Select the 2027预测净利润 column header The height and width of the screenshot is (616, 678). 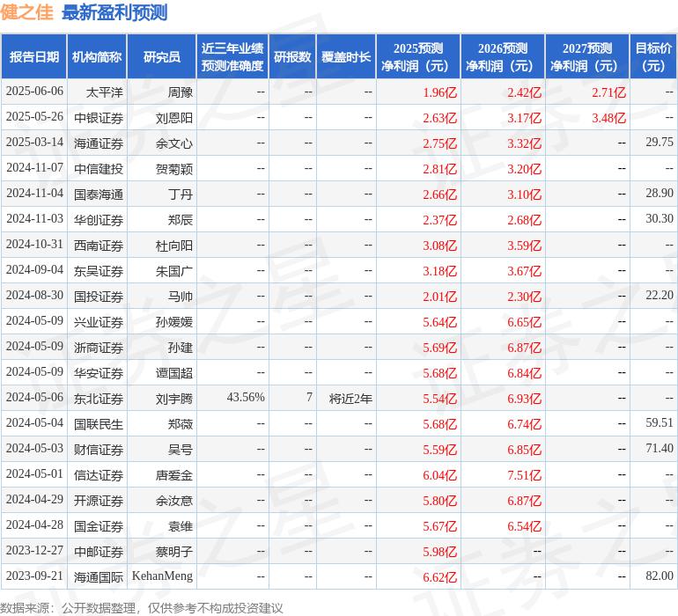587,56
